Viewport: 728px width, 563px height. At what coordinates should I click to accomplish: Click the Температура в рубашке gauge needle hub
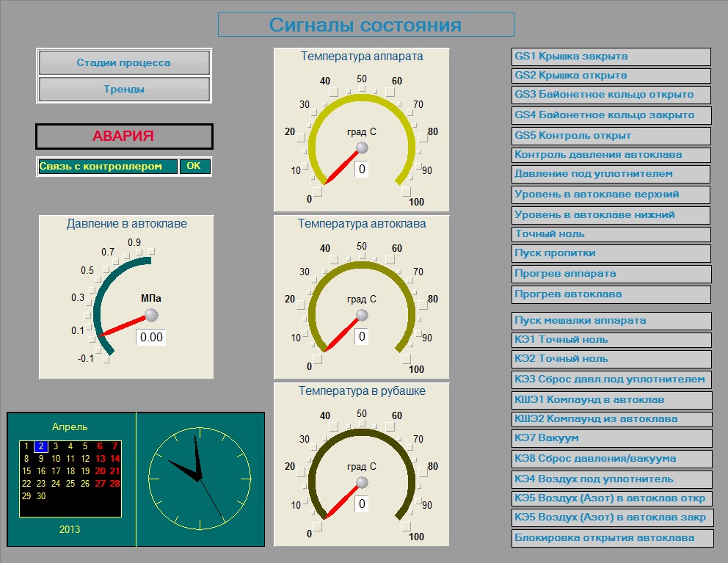tap(361, 482)
